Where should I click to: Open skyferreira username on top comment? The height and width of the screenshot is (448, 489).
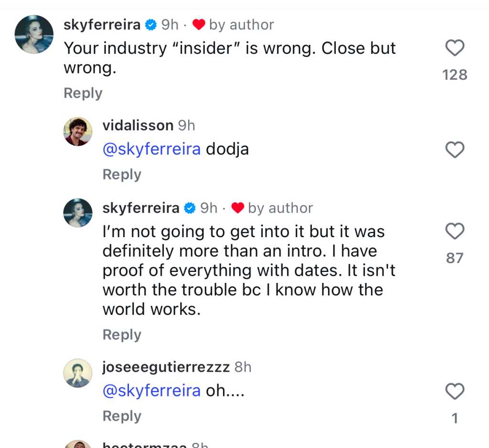click(102, 25)
